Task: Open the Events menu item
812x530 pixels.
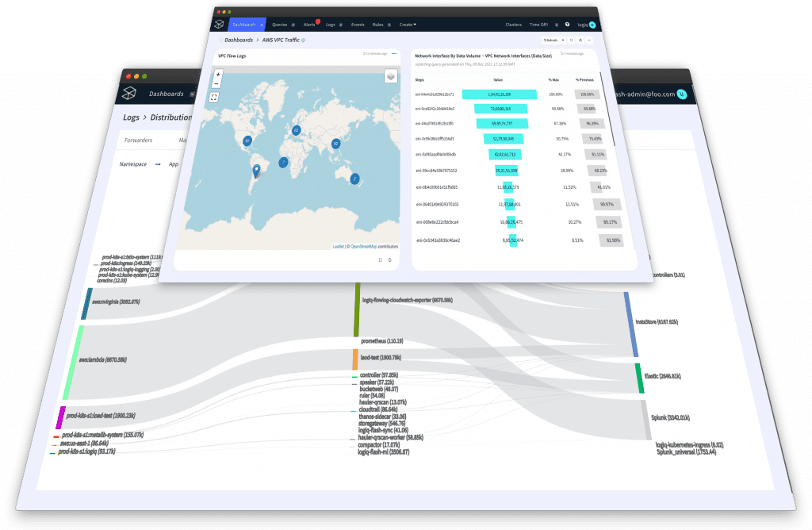Action: (x=358, y=25)
